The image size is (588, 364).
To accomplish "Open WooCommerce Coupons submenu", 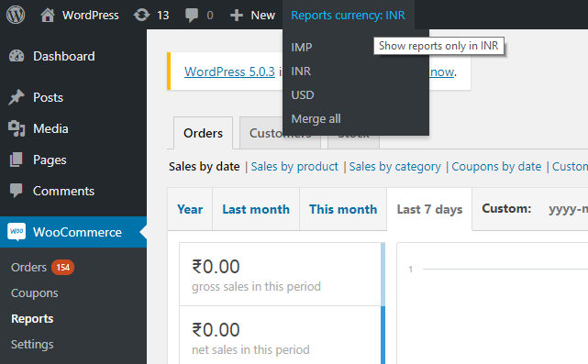I will (x=35, y=293).
